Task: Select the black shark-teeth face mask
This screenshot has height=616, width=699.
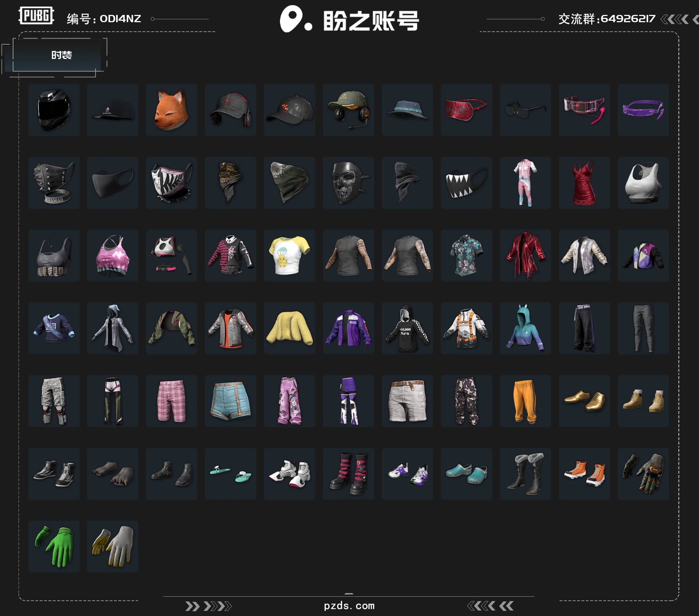Action: [x=466, y=183]
